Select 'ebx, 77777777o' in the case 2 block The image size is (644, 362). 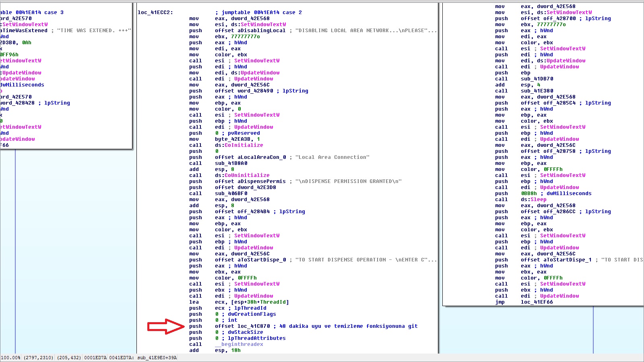point(237,37)
